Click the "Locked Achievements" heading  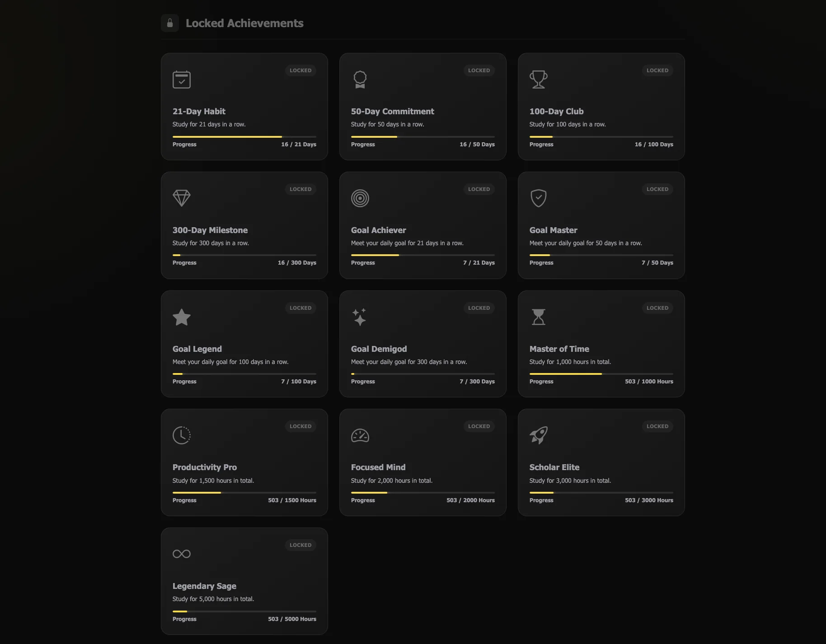[x=244, y=23]
